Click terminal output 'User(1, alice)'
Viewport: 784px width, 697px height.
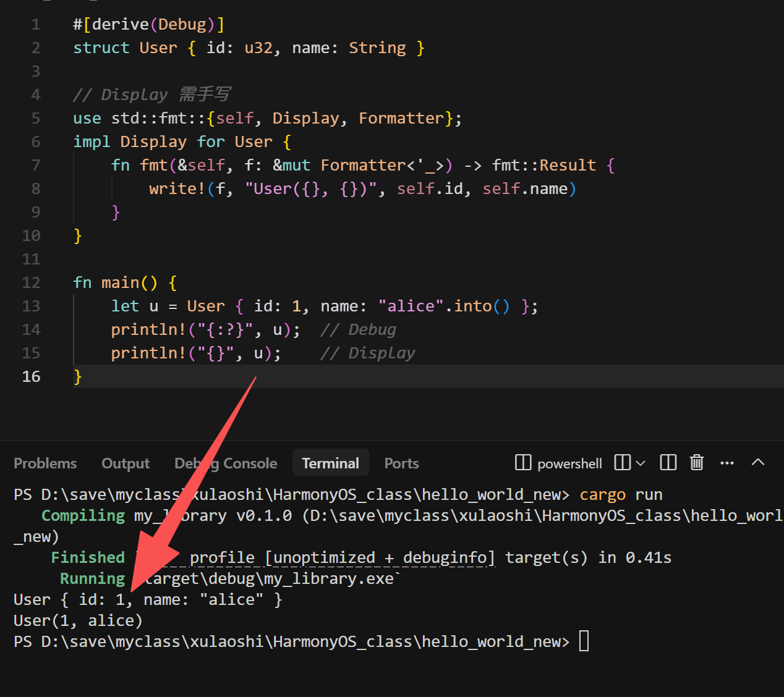[78, 620]
